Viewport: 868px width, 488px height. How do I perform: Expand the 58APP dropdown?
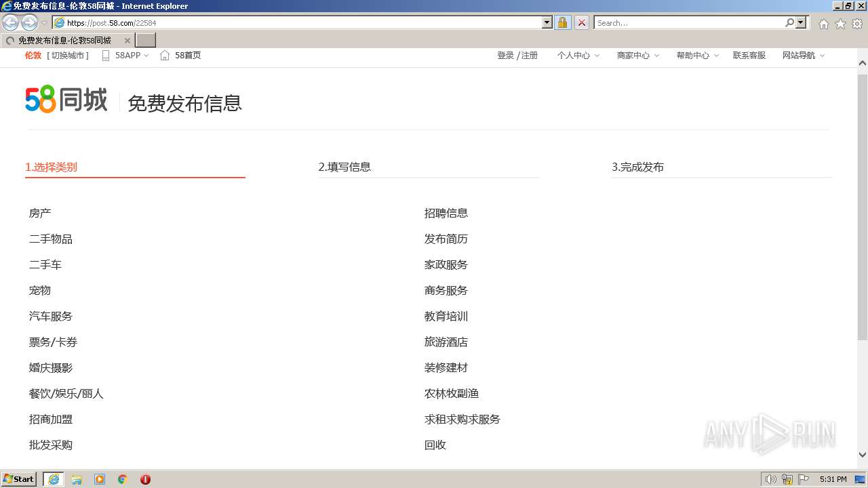tap(146, 56)
